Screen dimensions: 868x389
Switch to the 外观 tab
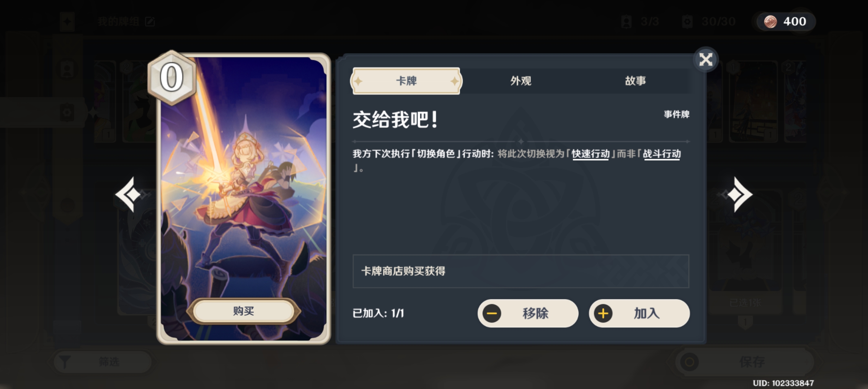(x=521, y=81)
